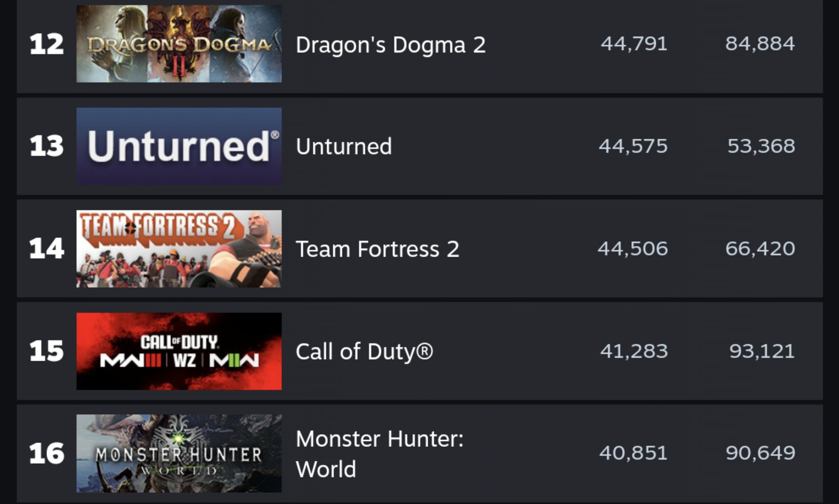Click the Call of Duty banner image
The height and width of the screenshot is (504, 839).
coord(179,351)
